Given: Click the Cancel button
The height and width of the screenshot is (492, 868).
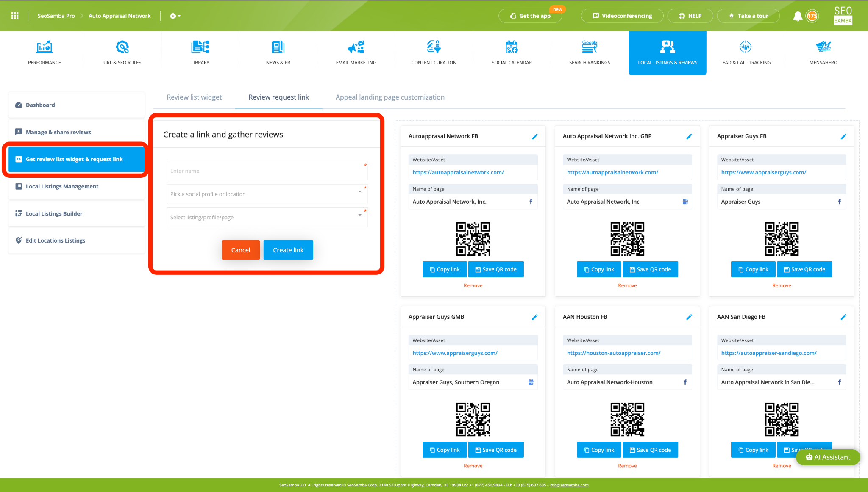Looking at the screenshot, I should click(x=241, y=250).
